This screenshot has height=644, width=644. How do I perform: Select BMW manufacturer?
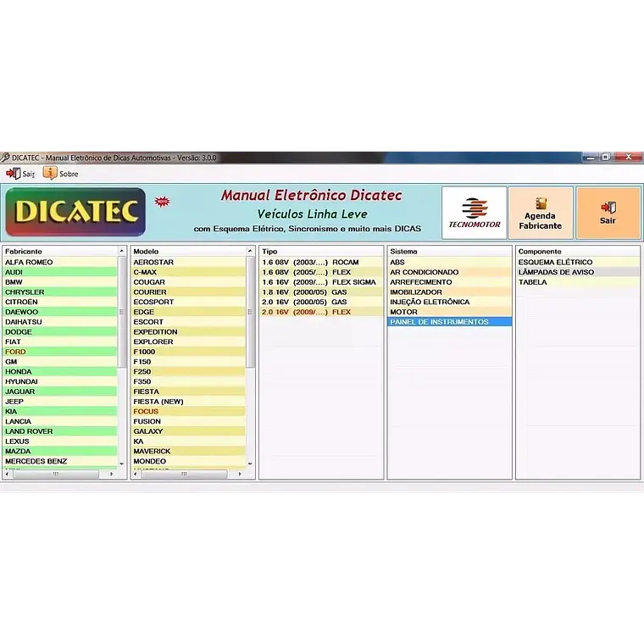(x=60, y=282)
